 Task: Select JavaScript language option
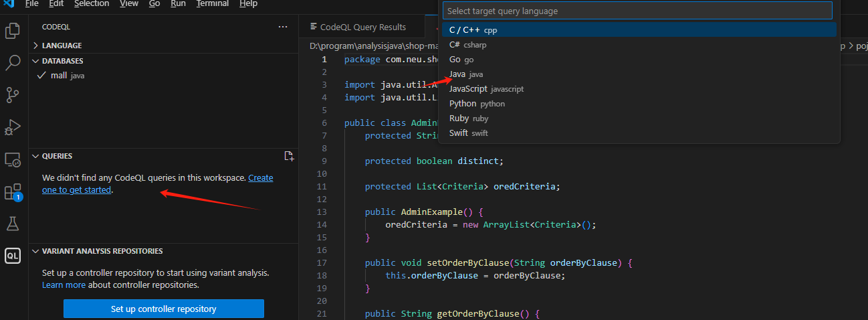click(x=639, y=89)
